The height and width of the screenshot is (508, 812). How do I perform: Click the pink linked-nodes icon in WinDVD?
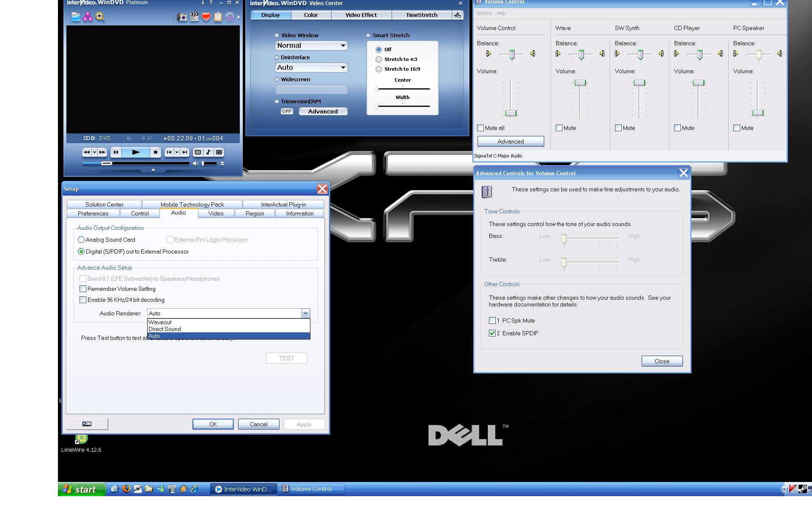click(88, 17)
